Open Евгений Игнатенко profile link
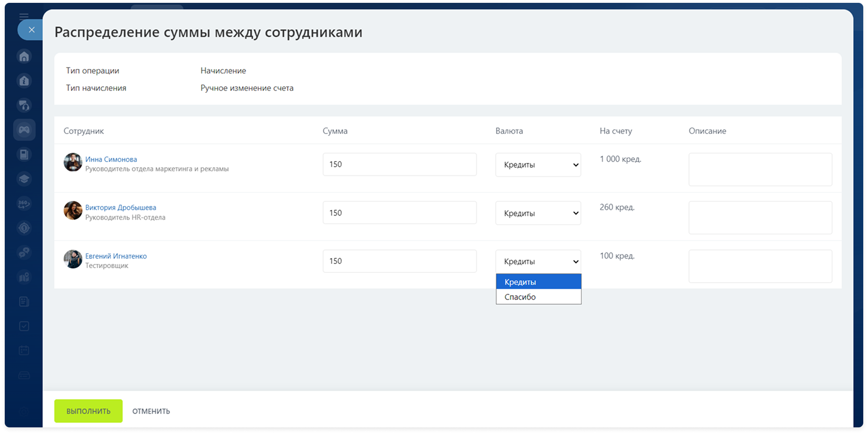The width and height of the screenshot is (868, 434). (x=116, y=256)
